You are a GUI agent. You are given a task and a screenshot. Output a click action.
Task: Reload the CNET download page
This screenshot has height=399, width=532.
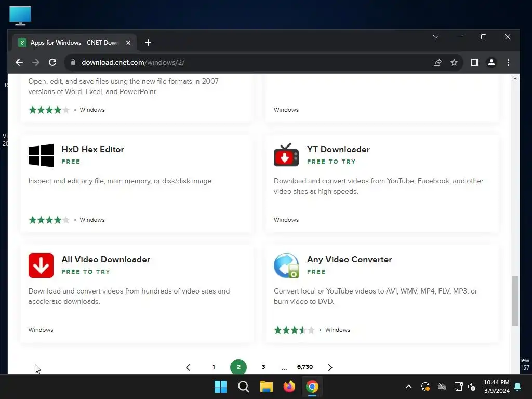pos(52,62)
